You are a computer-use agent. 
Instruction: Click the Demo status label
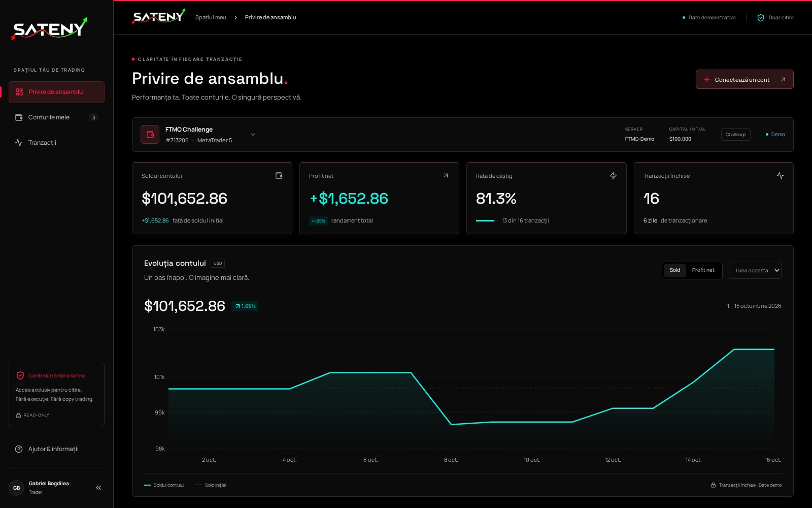[775, 135]
